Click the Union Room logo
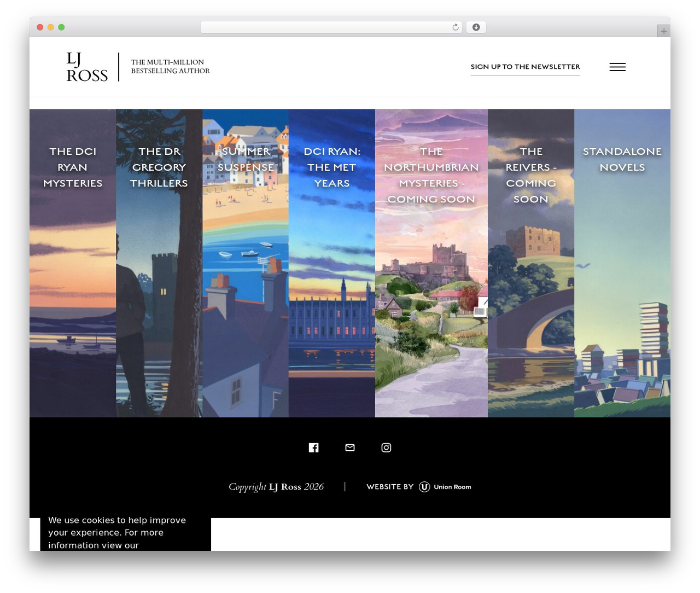700x593 pixels. [445, 487]
